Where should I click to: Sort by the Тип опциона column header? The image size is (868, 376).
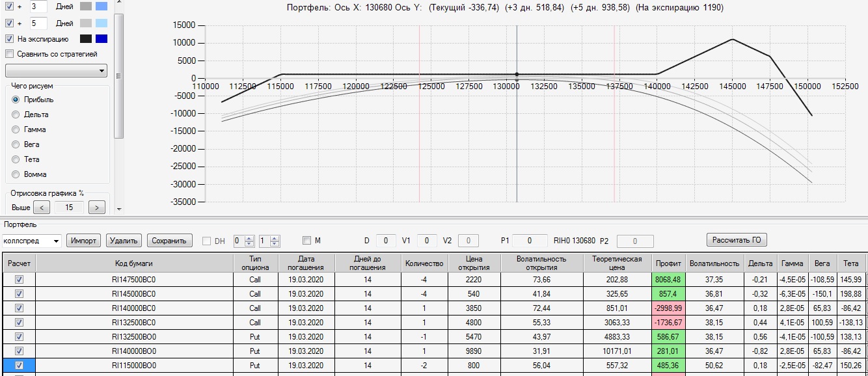coord(256,263)
